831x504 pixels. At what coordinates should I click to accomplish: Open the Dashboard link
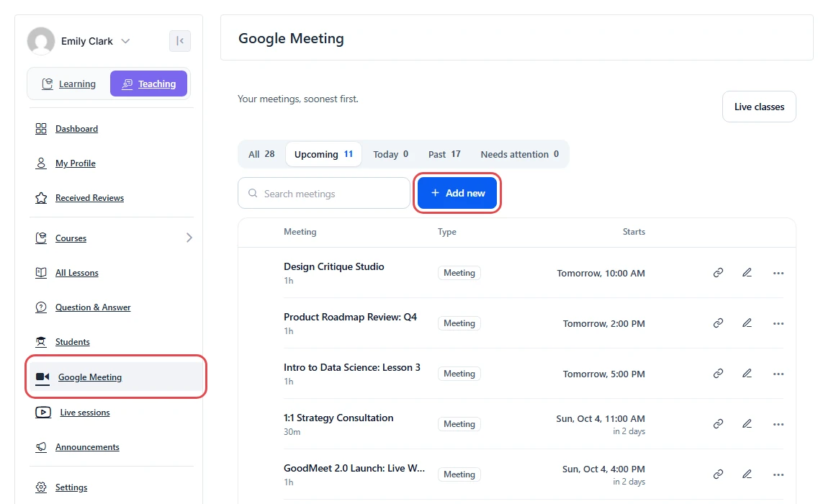(77, 129)
